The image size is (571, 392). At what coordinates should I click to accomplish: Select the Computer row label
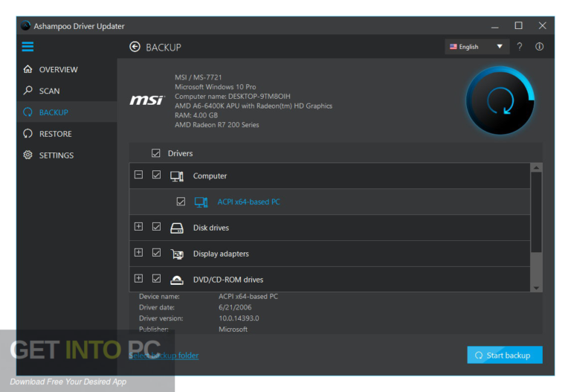[210, 176]
